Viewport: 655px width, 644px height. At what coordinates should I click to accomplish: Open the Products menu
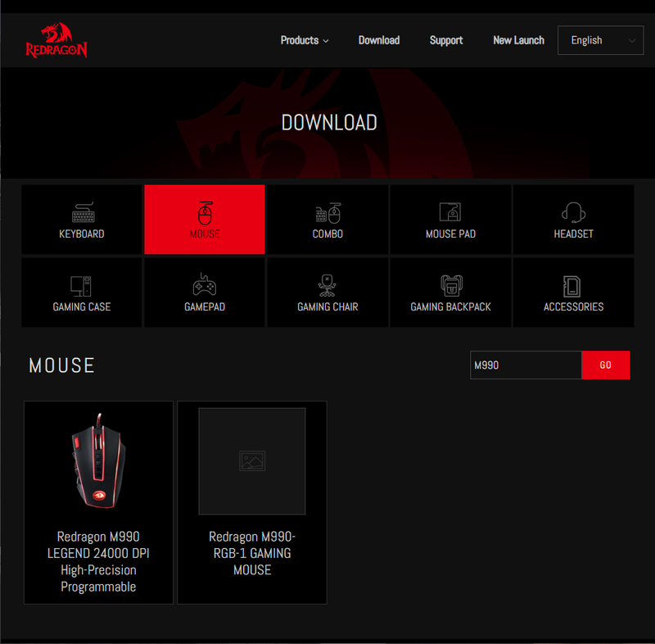point(305,40)
